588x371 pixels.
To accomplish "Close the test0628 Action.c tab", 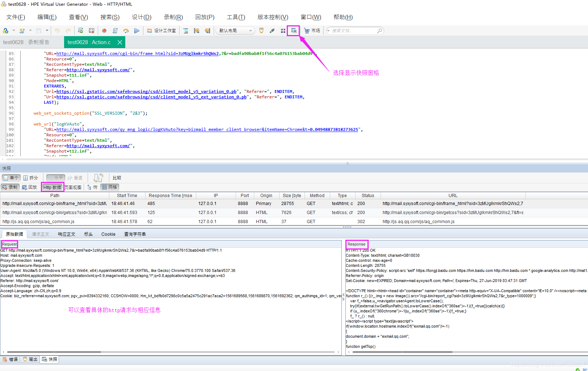I will click(120, 42).
